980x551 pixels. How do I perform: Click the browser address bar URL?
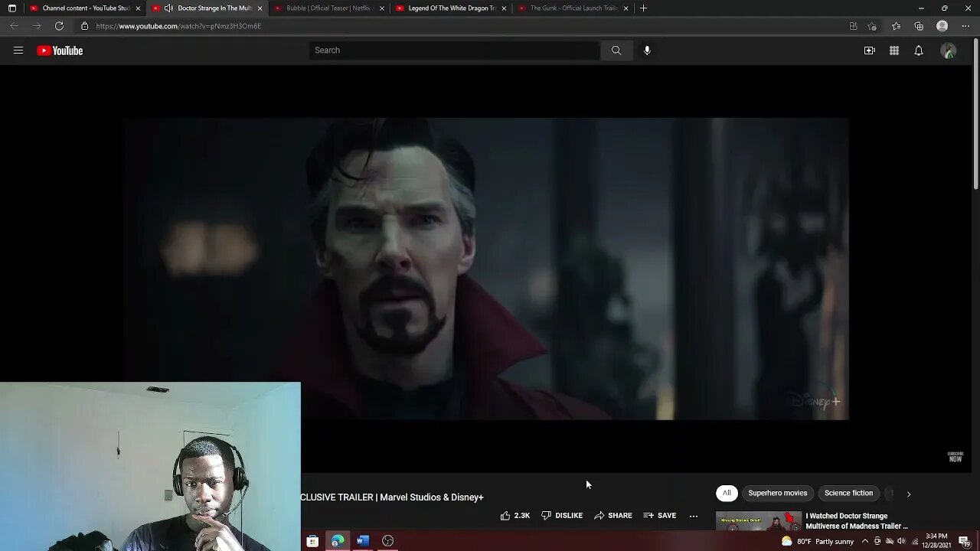coord(178,26)
